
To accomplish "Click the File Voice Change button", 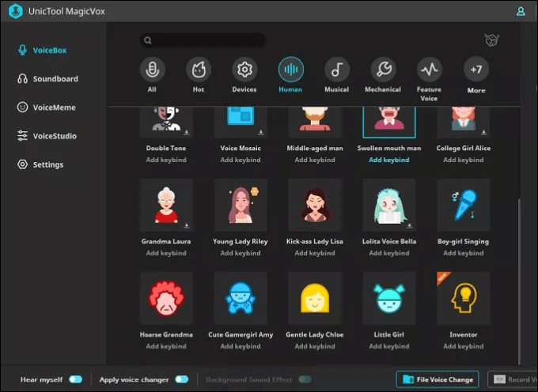I will (x=438, y=379).
